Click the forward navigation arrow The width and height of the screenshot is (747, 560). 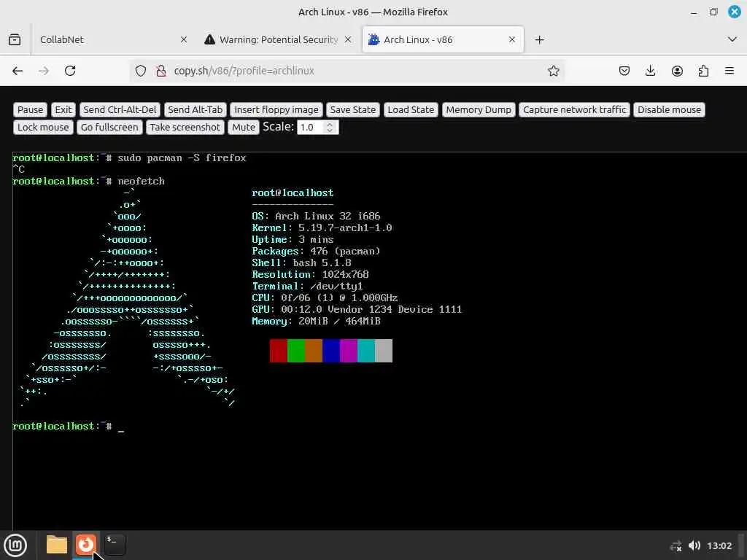tap(44, 71)
